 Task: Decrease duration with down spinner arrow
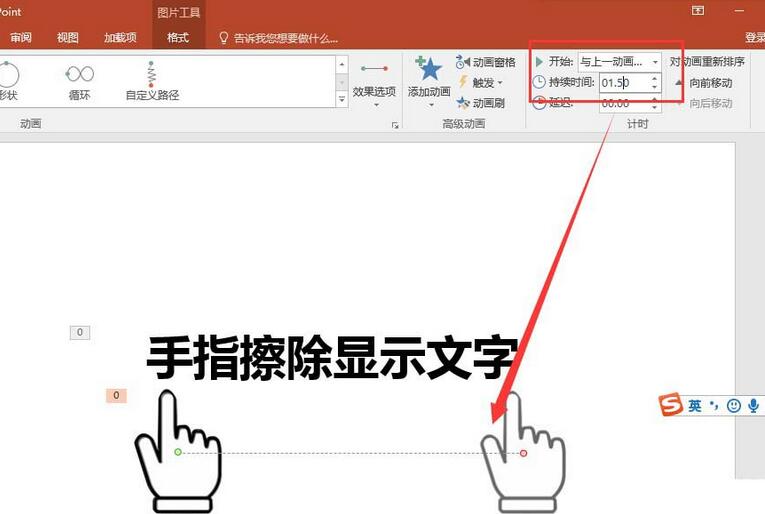[x=655, y=87]
